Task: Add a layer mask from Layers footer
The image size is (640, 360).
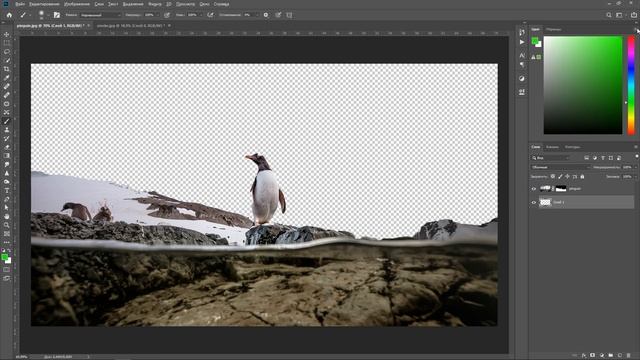Action: pyautogui.click(x=593, y=356)
